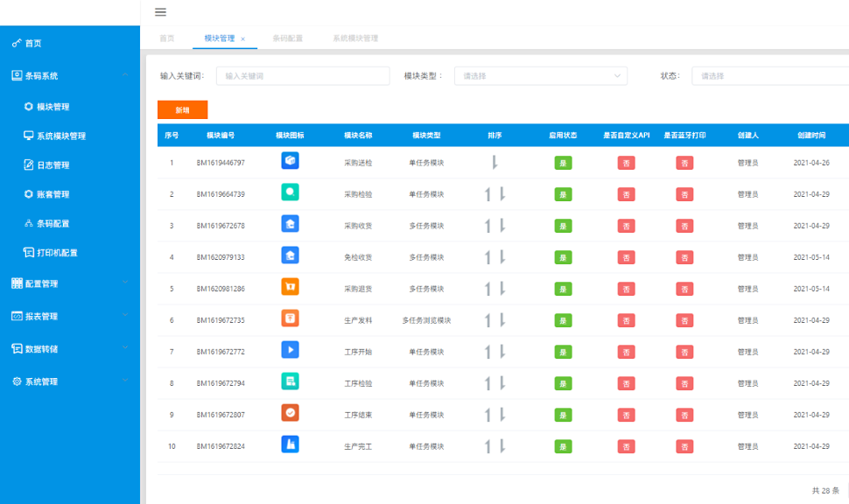The image size is (849, 504).
Task: Click the orange 新增 button
Action: (x=182, y=110)
